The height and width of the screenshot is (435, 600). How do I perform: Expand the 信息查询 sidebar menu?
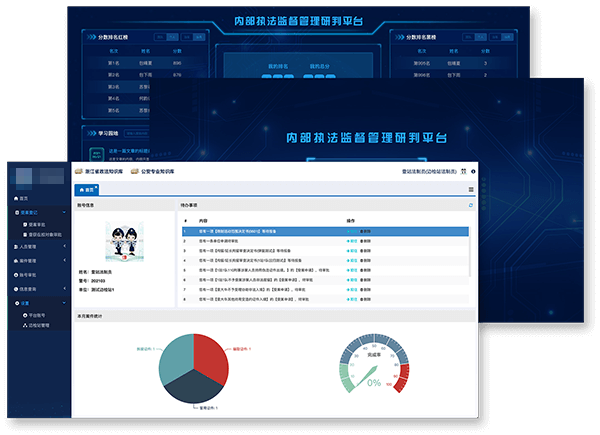(x=28, y=288)
